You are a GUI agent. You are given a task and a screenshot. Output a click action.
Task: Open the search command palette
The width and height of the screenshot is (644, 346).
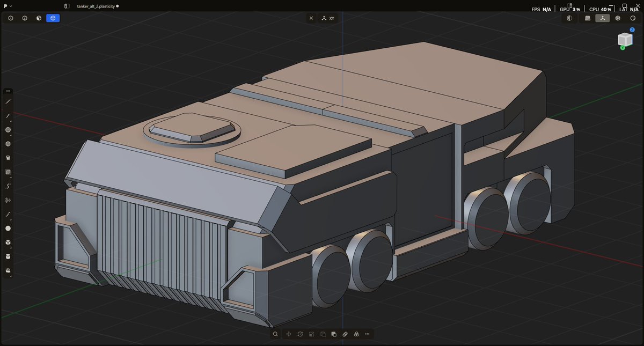pos(275,334)
